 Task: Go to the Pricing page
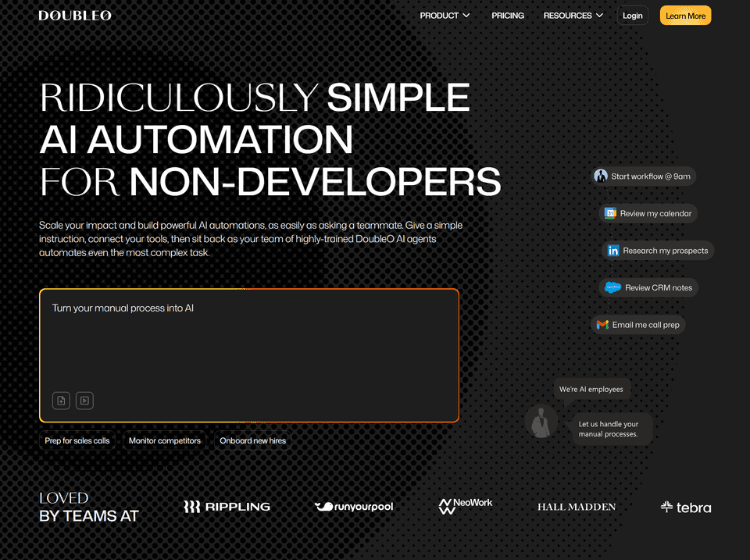507,15
